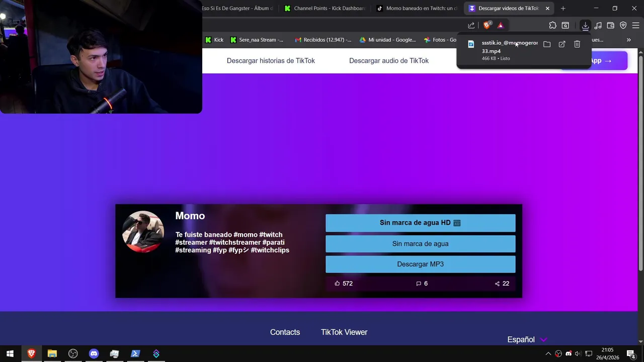Show downloaded file in folder

547,44
